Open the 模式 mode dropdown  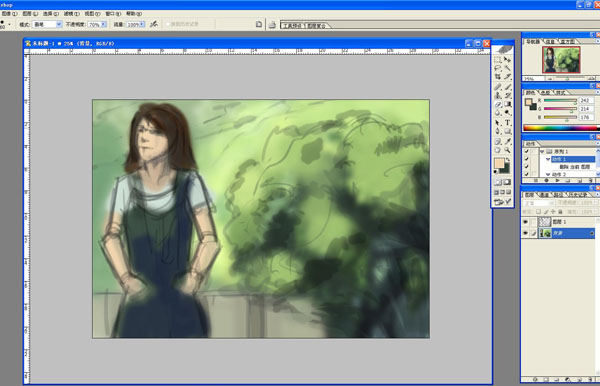click(47, 24)
